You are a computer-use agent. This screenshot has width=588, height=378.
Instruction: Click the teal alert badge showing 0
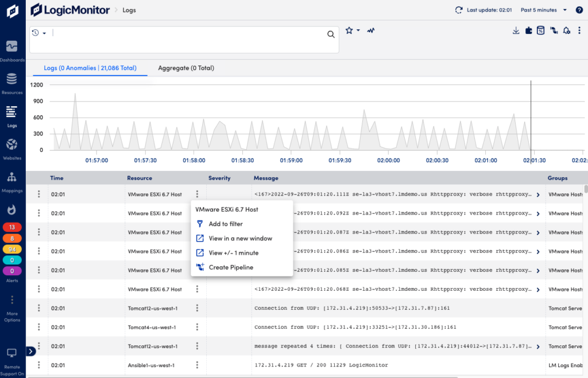click(x=12, y=260)
